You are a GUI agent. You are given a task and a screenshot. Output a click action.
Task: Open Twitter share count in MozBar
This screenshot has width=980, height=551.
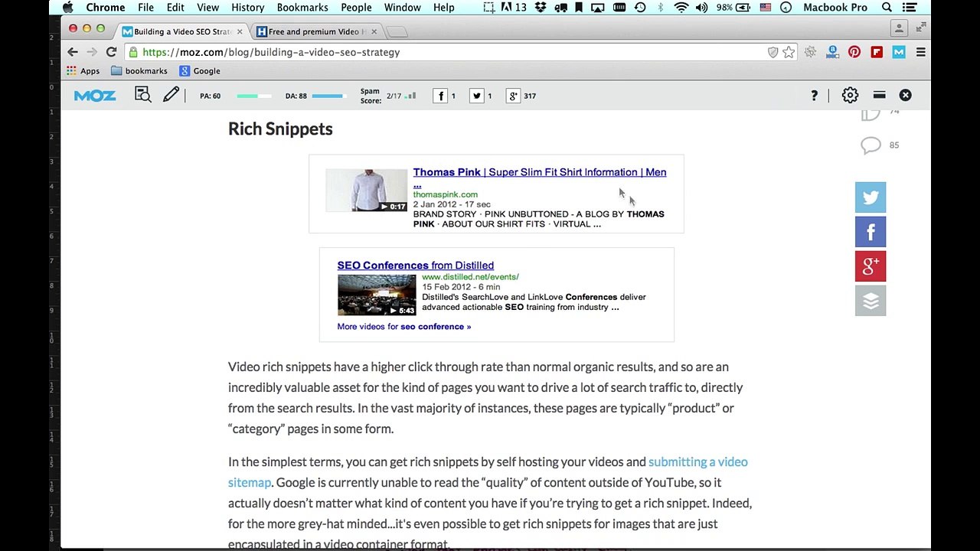477,96
